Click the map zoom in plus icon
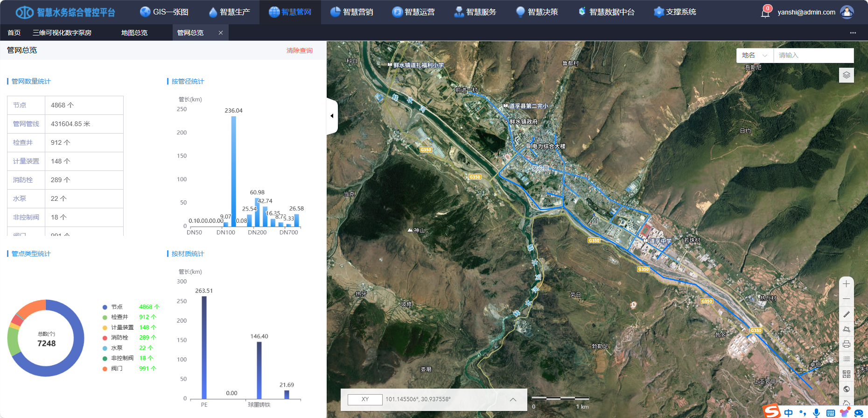The width and height of the screenshot is (868, 418). click(846, 284)
